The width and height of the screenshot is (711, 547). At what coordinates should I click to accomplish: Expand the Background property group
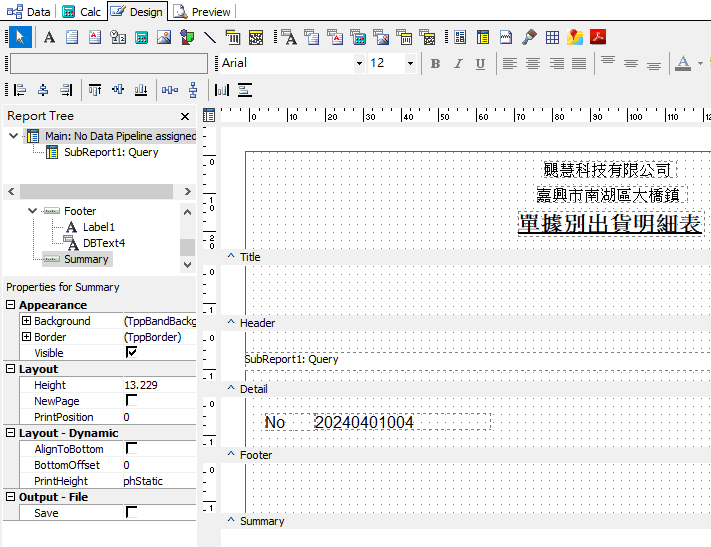[26, 321]
